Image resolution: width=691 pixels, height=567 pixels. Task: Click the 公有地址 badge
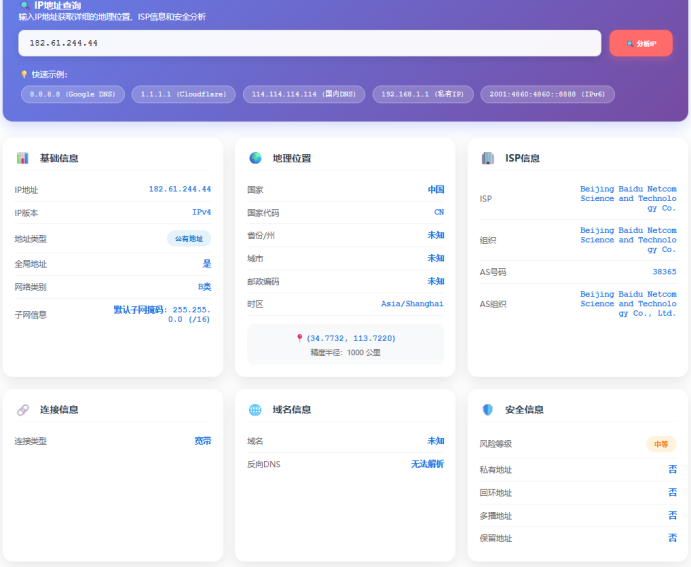[x=189, y=238]
